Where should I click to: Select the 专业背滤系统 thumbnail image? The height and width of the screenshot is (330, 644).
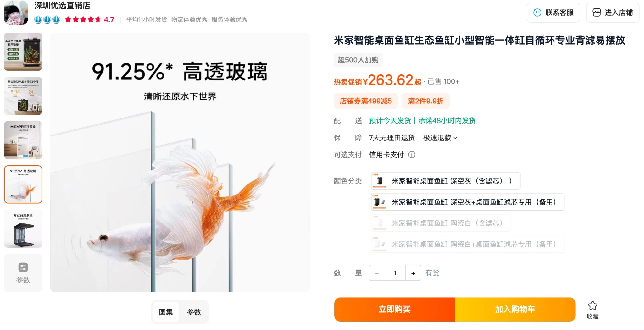click(23, 229)
